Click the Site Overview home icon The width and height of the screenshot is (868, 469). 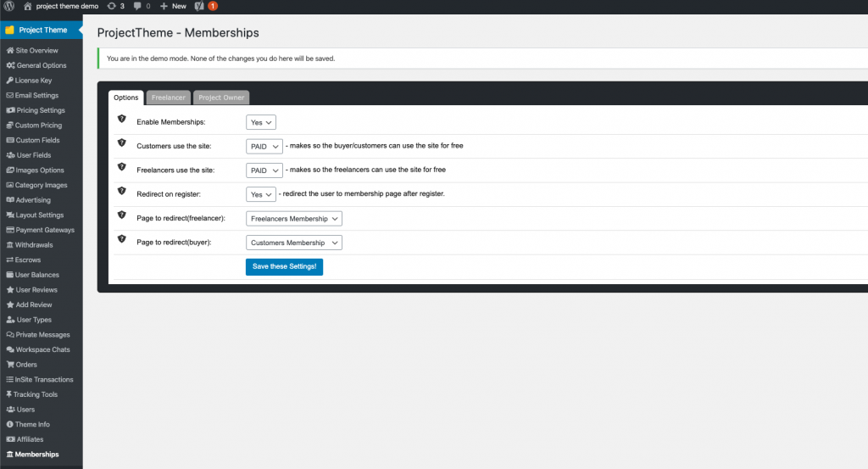tap(10, 50)
